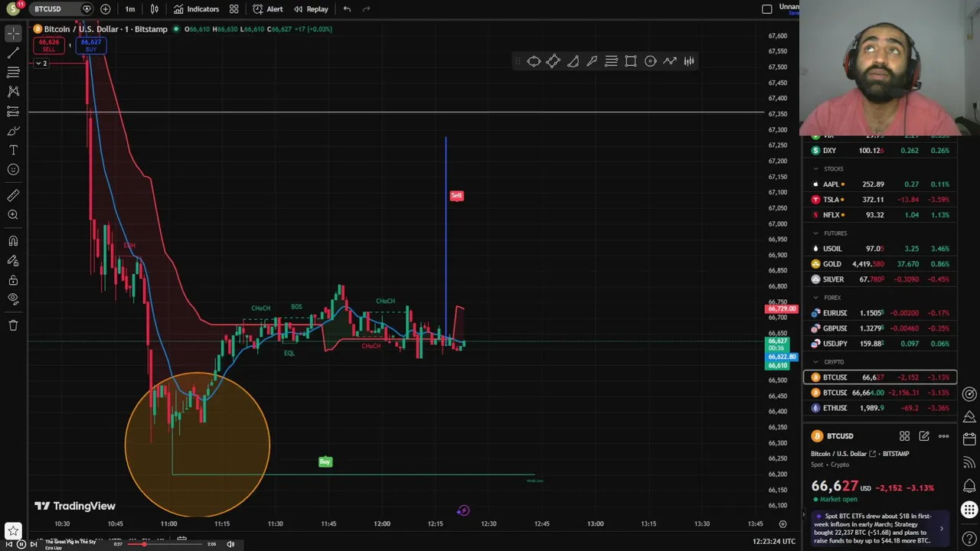Screen dimensions: 980x551
Task: Select GBPUSD in the watchlist
Action: [x=880, y=328]
